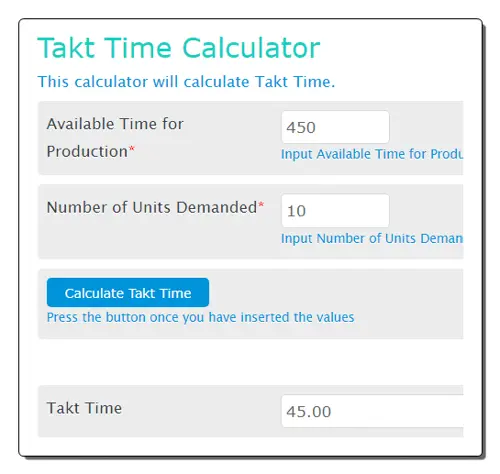
Task: Click the red asterisk after Production
Action: point(132,149)
